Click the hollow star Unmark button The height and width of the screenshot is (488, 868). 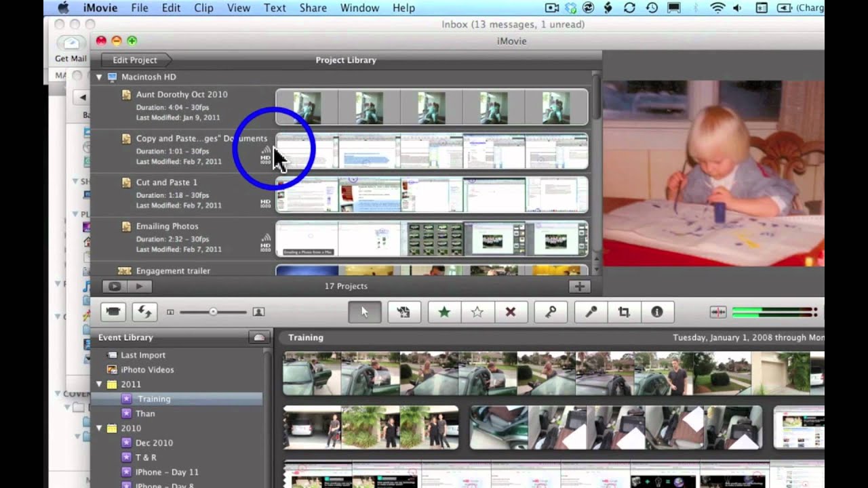(477, 312)
